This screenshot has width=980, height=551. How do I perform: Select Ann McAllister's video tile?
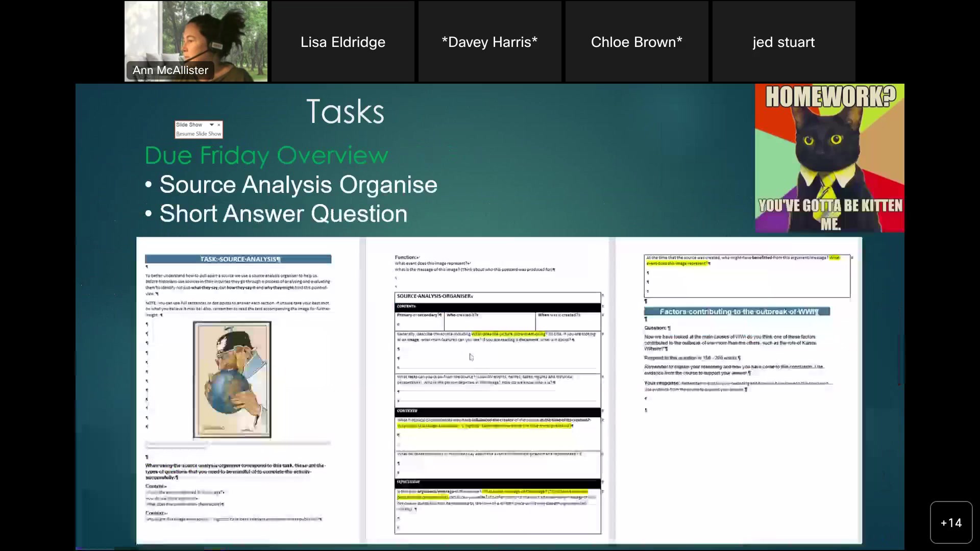click(196, 41)
